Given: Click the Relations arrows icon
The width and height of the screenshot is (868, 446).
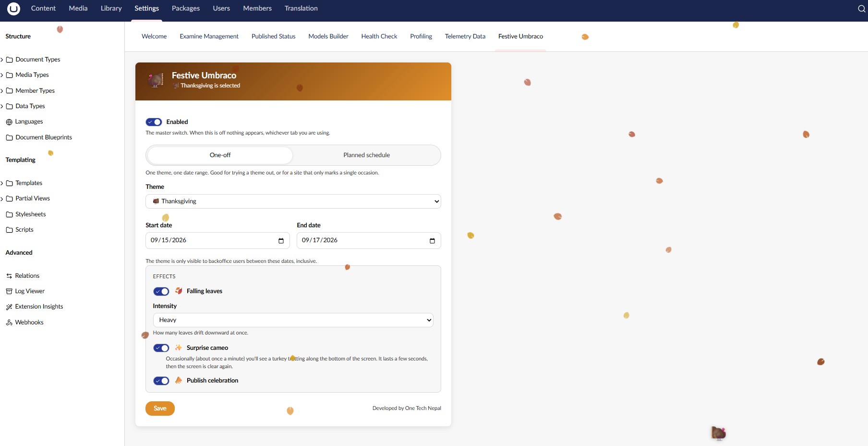Looking at the screenshot, I should tap(9, 276).
